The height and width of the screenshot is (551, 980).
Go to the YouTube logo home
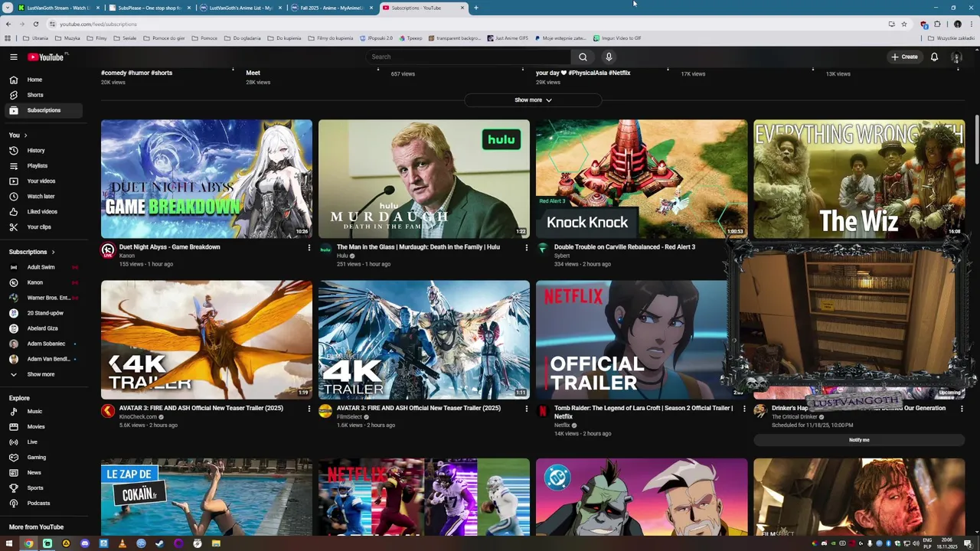tap(46, 57)
